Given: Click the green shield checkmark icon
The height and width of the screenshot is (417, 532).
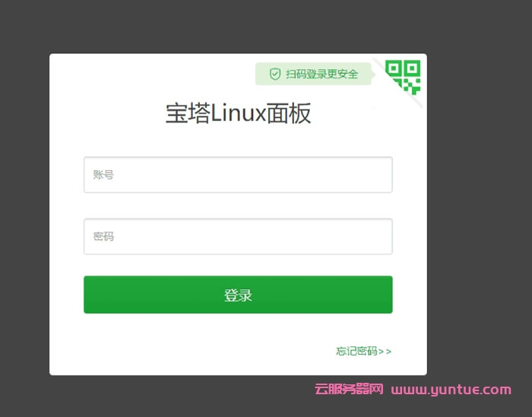Looking at the screenshot, I should click(275, 74).
